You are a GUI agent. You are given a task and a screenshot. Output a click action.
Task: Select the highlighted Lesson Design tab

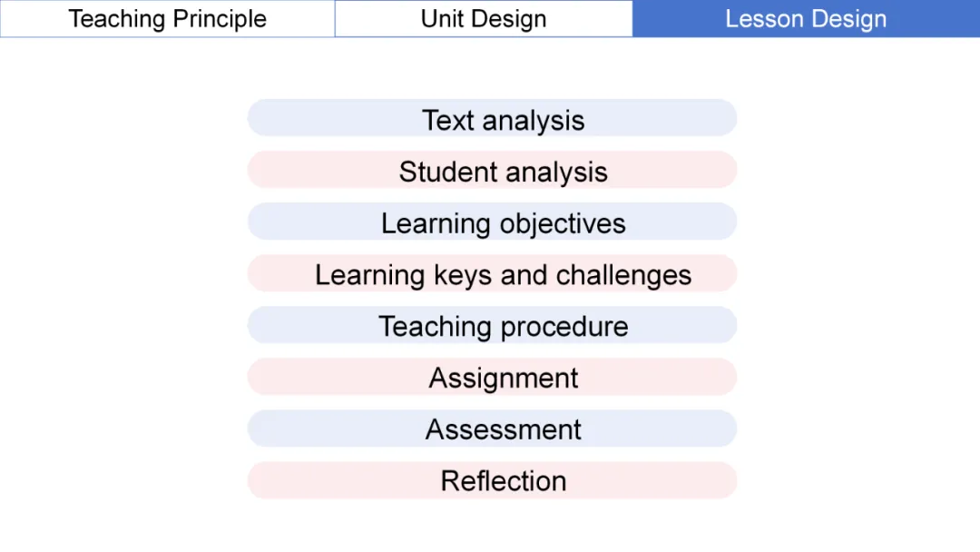click(806, 19)
